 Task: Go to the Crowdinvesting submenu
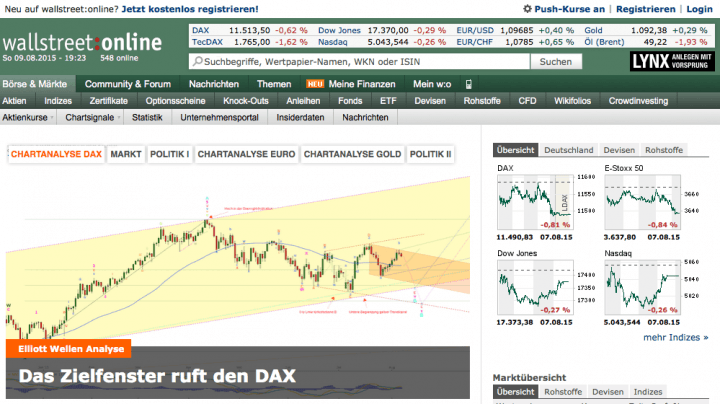(x=638, y=101)
